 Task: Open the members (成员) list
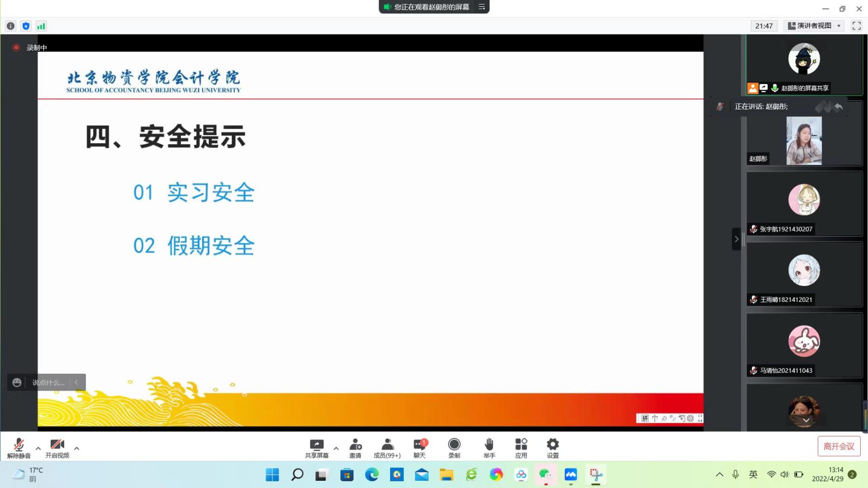[387, 447]
